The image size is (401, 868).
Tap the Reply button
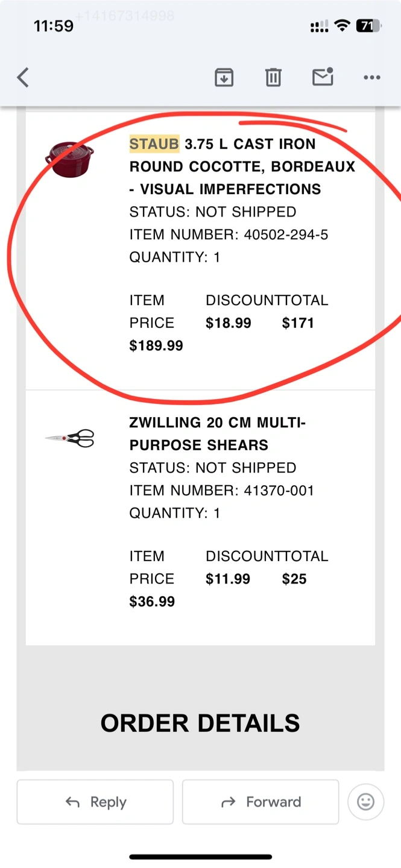95,802
